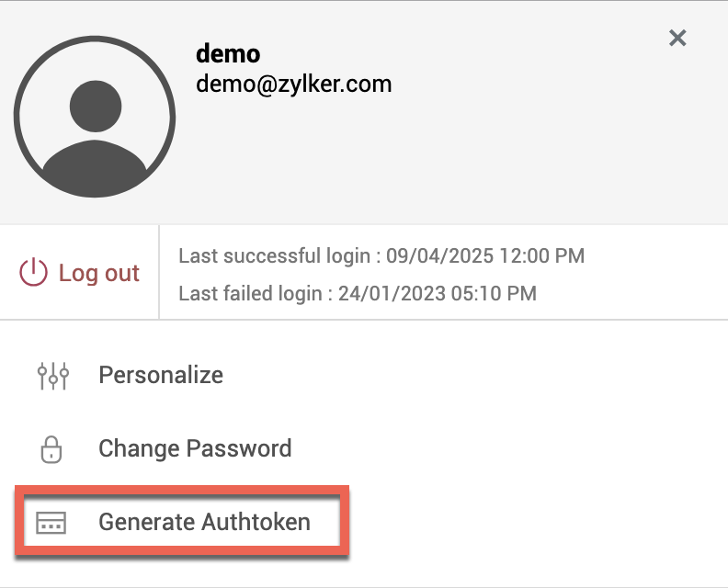This screenshot has height=588, width=728.
Task: Click the 24/01/2023 05:10 PM timestamp
Action: tap(437, 294)
